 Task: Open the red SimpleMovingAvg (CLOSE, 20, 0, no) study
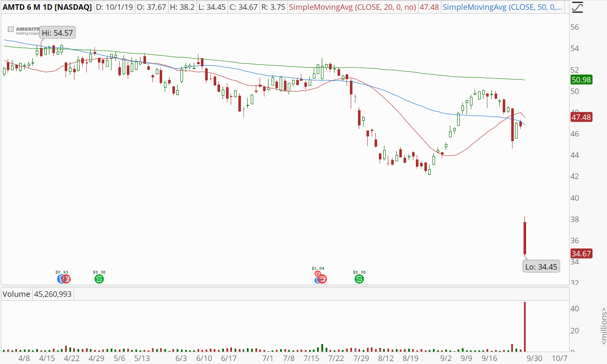(352, 7)
